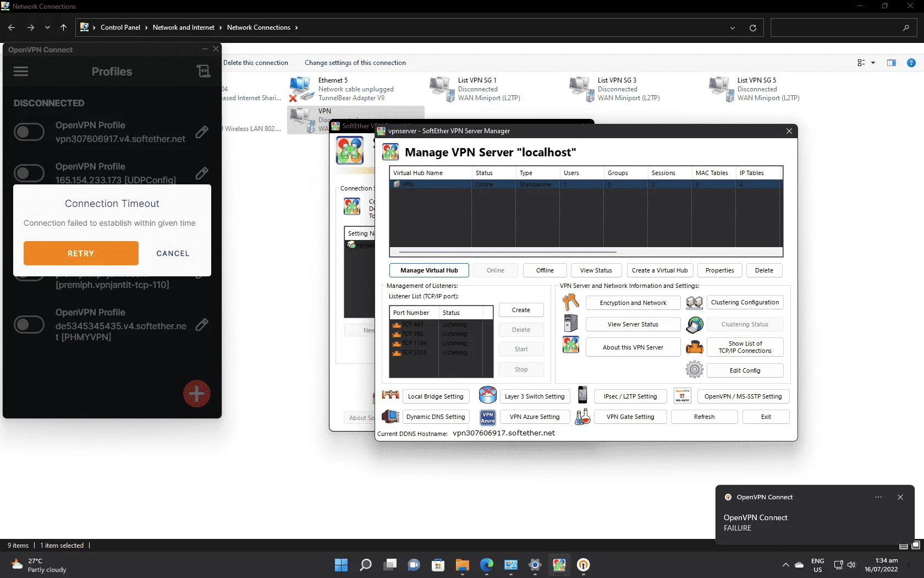Click the Dynamic DNS computer icon
Image resolution: width=924 pixels, height=578 pixels.
391,417
